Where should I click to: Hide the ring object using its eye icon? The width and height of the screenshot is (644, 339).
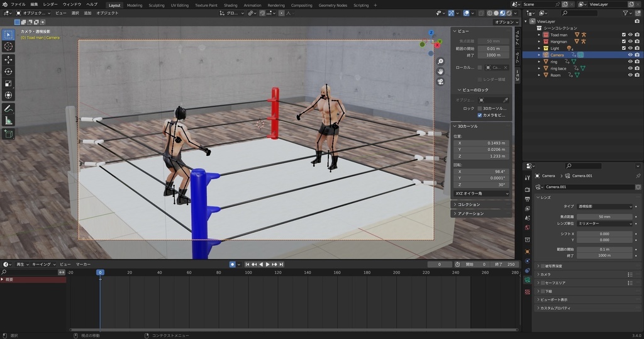(x=630, y=62)
